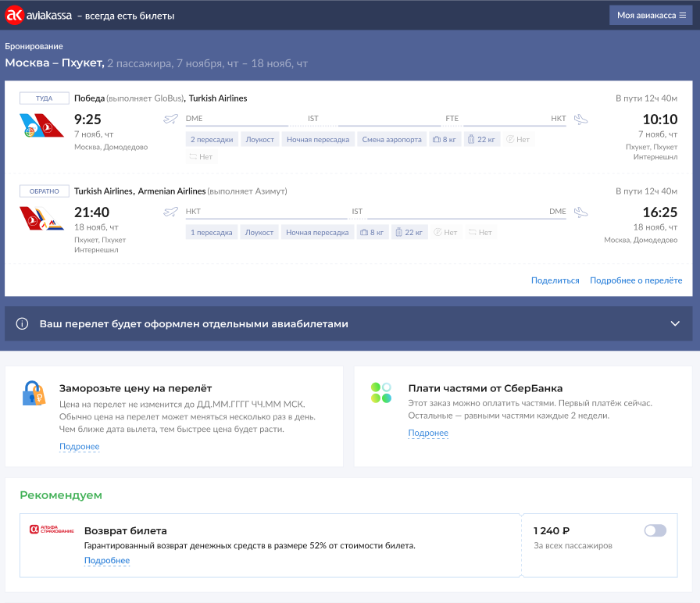Open the Моя авиакасса menu
The image size is (700, 603).
tap(651, 15)
